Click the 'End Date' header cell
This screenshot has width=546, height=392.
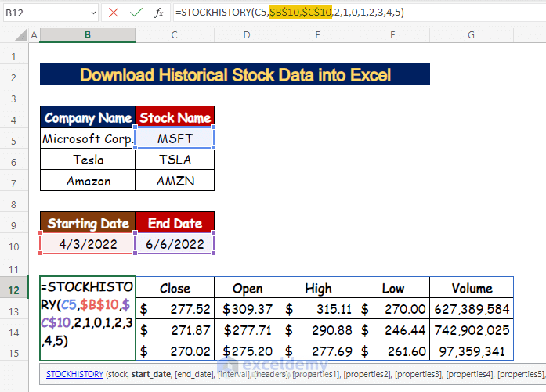(x=175, y=223)
